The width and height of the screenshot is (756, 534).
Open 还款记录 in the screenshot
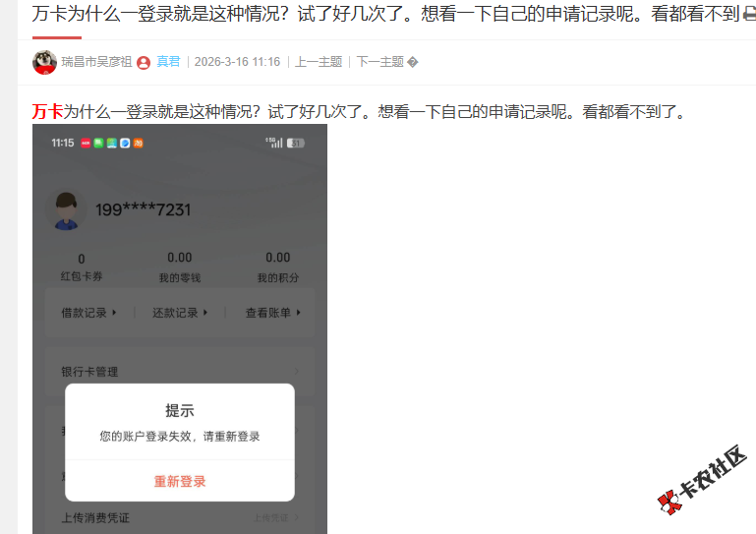coord(180,313)
